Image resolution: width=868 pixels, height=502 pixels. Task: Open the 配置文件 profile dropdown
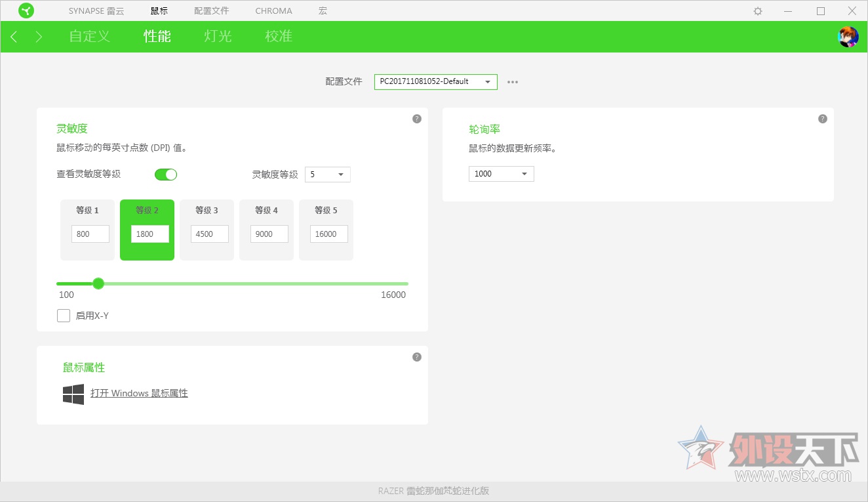(435, 81)
